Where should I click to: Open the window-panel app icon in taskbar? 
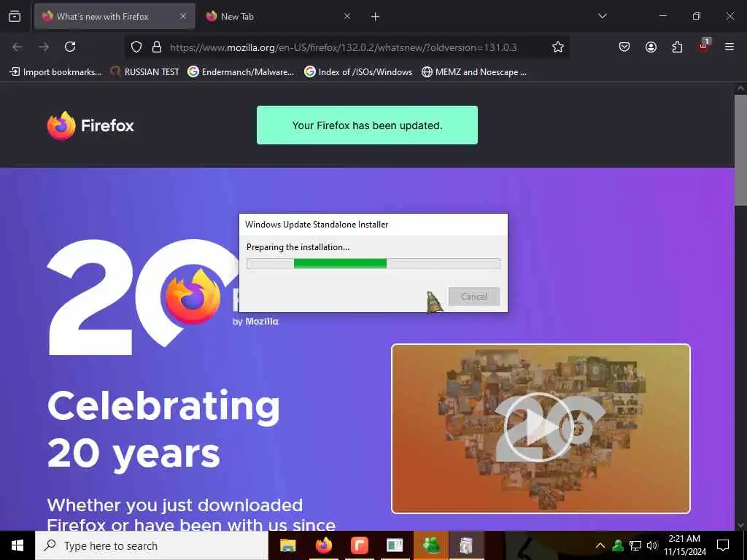coord(395,545)
